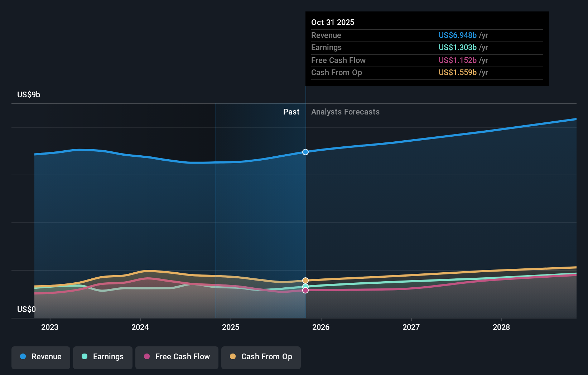Toggle the Revenue series visibility
The image size is (588, 375).
40,357
